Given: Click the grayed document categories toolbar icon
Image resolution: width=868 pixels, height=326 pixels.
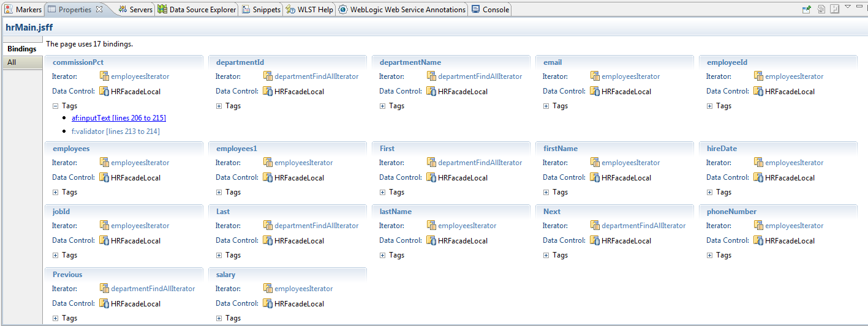Looking at the screenshot, I should [821, 9].
